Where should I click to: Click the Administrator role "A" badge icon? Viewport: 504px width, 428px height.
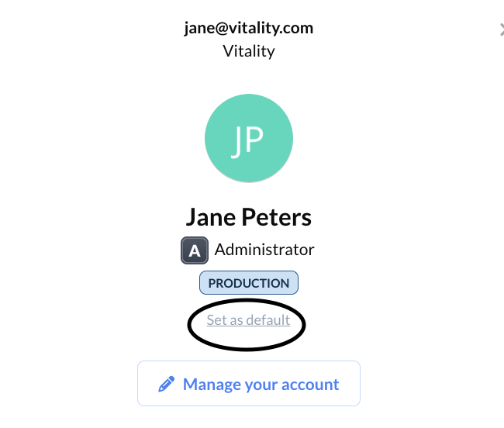pos(195,250)
